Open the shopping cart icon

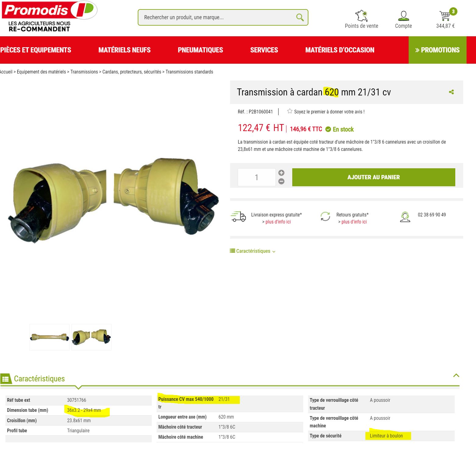tap(445, 15)
